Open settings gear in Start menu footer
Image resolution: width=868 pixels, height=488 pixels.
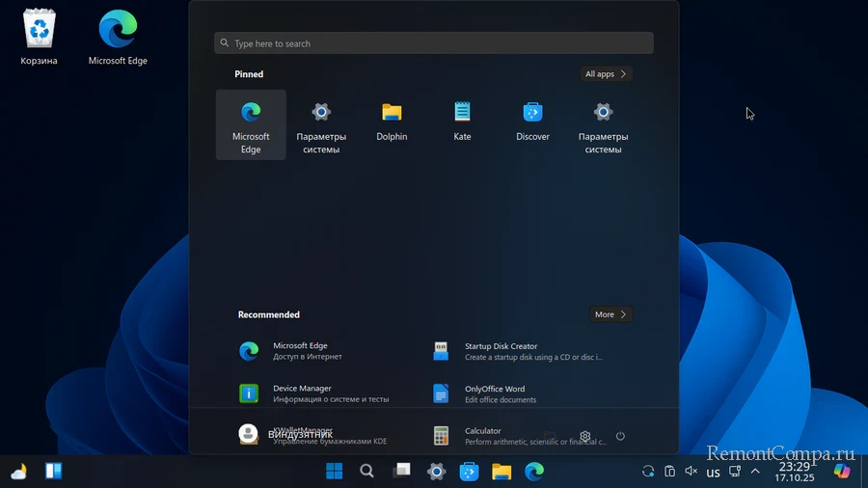[x=584, y=436]
